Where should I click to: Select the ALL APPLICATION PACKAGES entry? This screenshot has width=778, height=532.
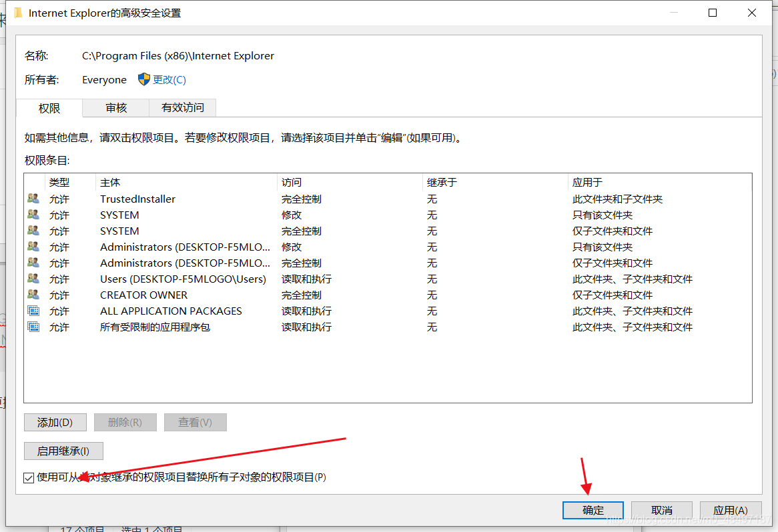(x=171, y=311)
